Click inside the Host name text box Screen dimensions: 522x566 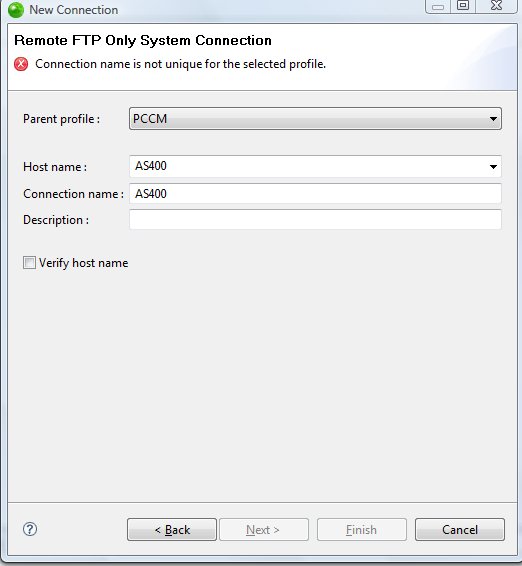pyautogui.click(x=307, y=166)
